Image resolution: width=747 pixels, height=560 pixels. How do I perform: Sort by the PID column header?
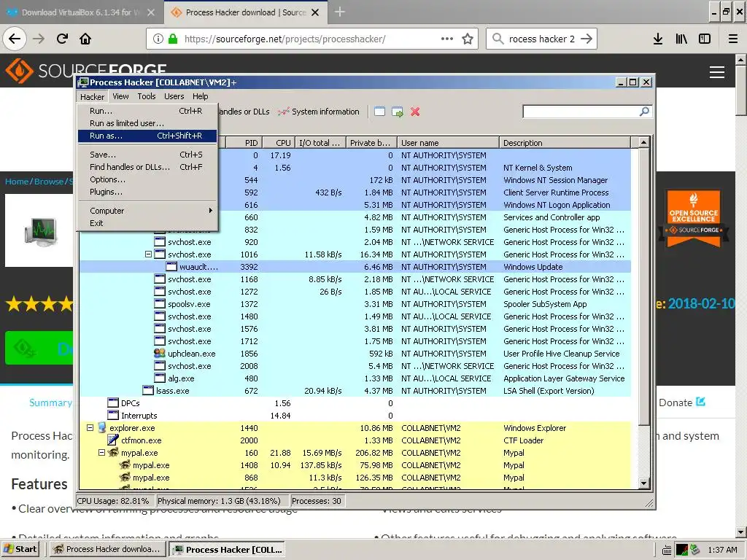tap(243, 143)
